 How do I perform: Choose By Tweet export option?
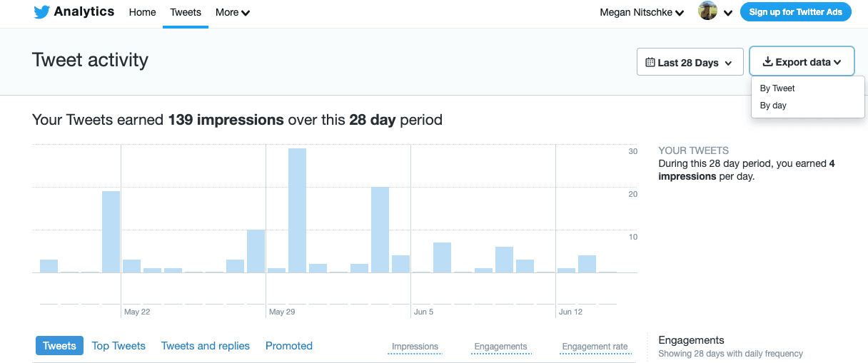777,88
